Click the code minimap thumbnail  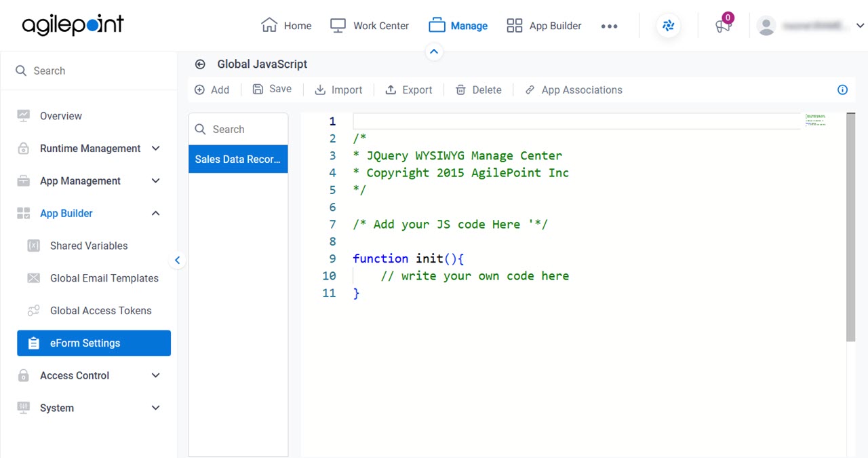click(816, 121)
